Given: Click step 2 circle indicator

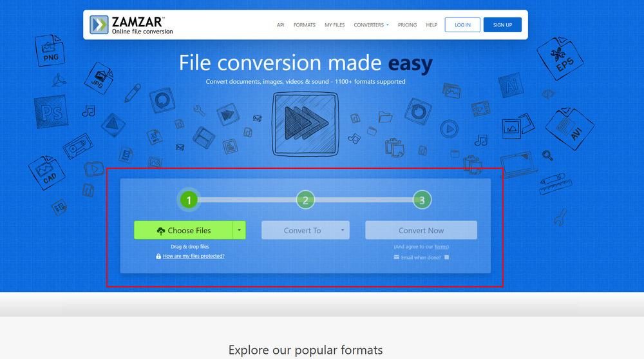Looking at the screenshot, I should click(305, 200).
